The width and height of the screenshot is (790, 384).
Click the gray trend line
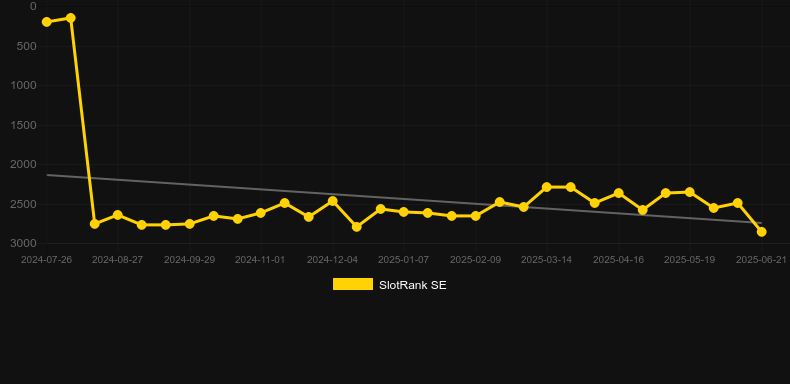point(403,199)
